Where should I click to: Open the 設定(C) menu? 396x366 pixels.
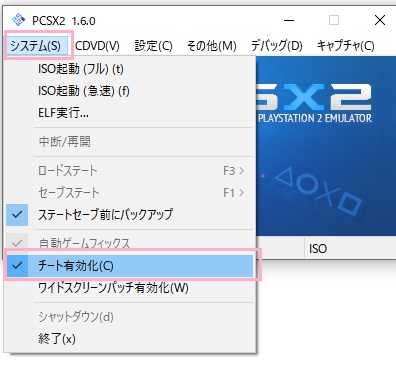pos(153,45)
